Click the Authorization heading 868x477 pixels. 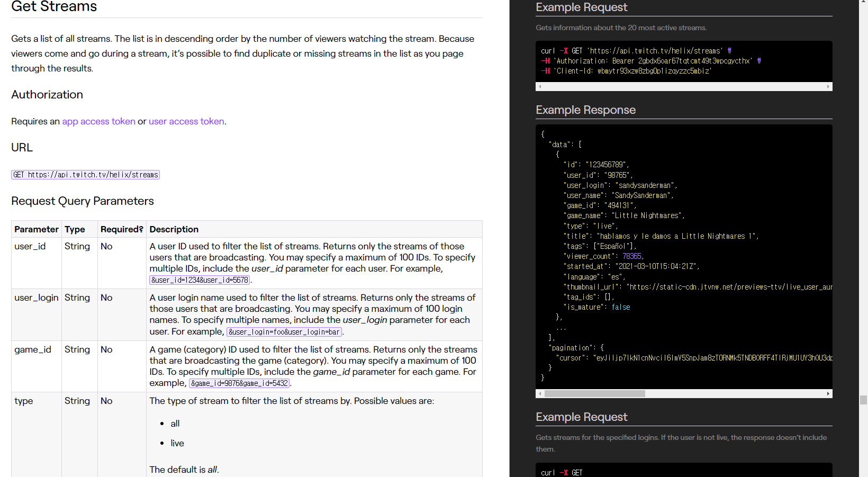(x=47, y=94)
